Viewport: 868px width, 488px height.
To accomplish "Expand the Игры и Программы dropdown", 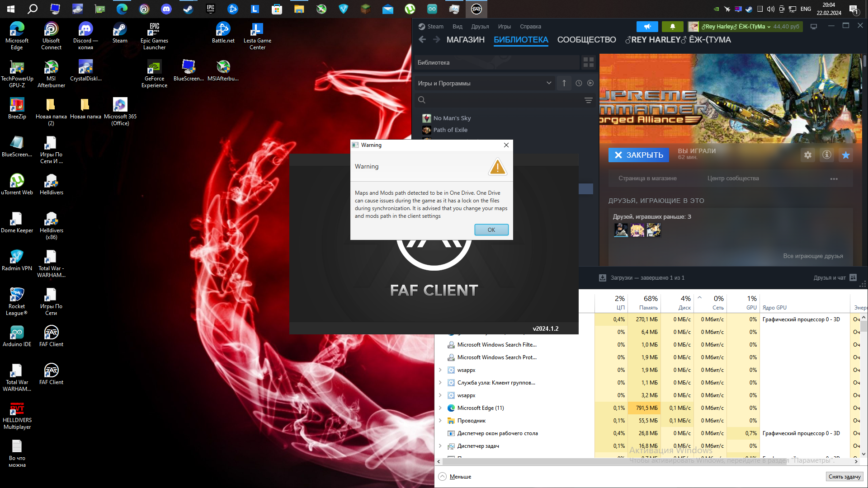I will coord(486,83).
